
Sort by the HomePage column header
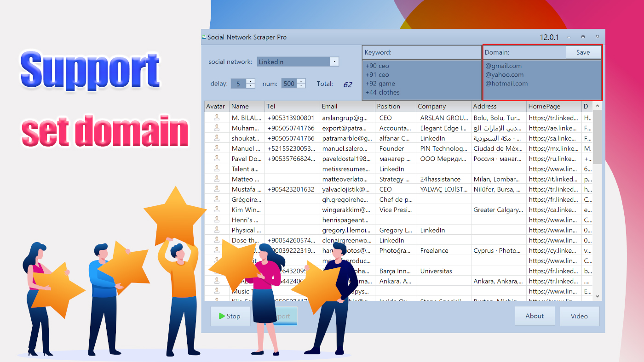point(554,106)
